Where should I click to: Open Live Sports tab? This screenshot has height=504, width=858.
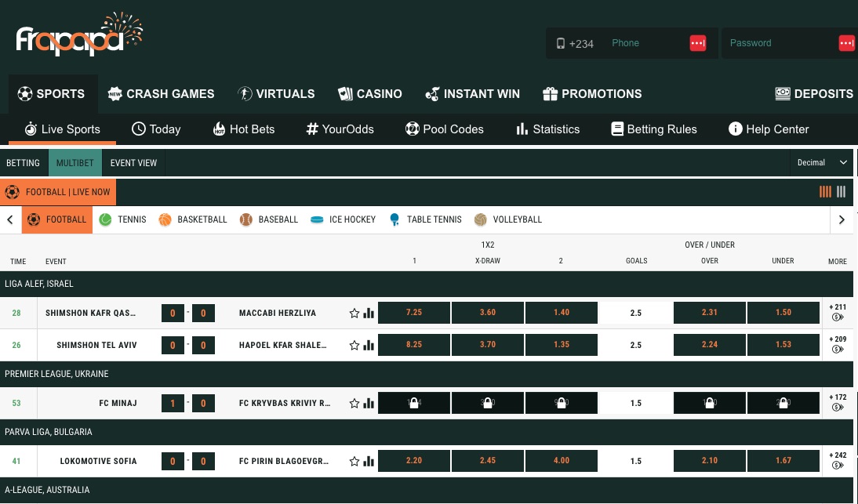click(63, 129)
